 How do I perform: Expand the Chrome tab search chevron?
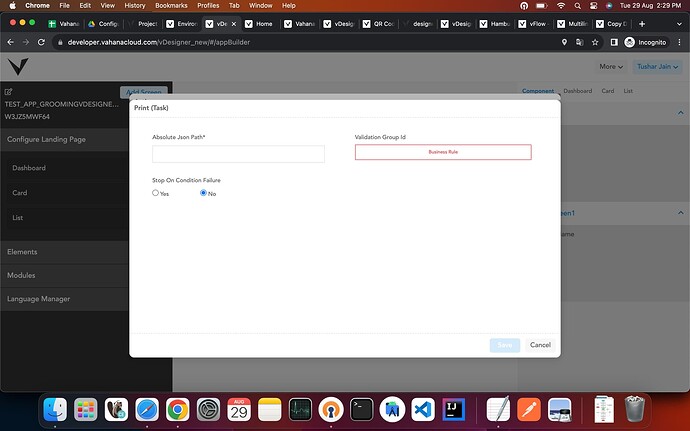click(x=679, y=24)
